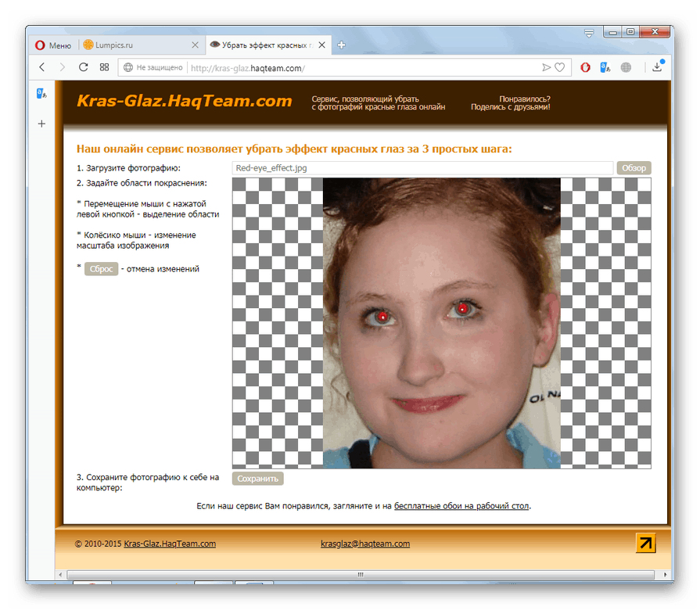Click the Сброс reset button
700x610 pixels.
point(102,268)
